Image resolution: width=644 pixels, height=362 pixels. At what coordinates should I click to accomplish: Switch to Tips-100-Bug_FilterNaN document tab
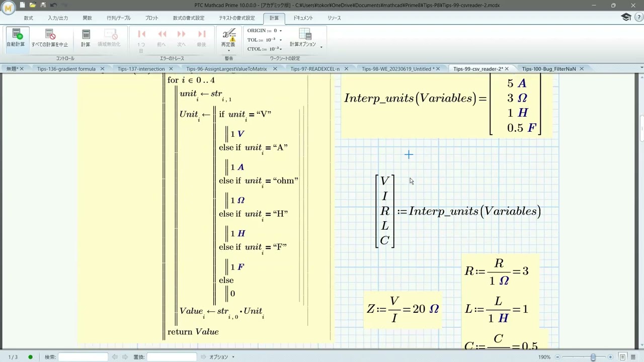[548, 69]
